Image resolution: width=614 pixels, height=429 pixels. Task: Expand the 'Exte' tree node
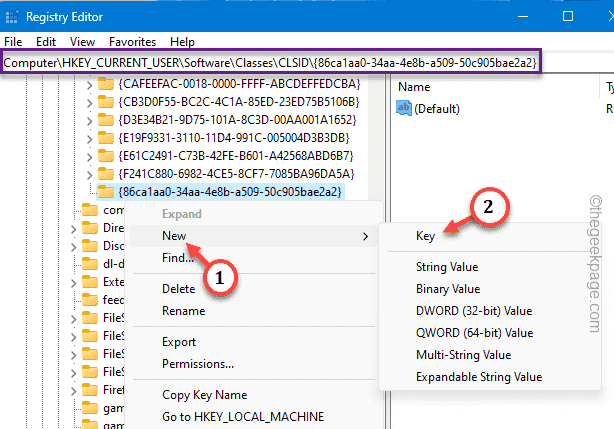pos(74,283)
